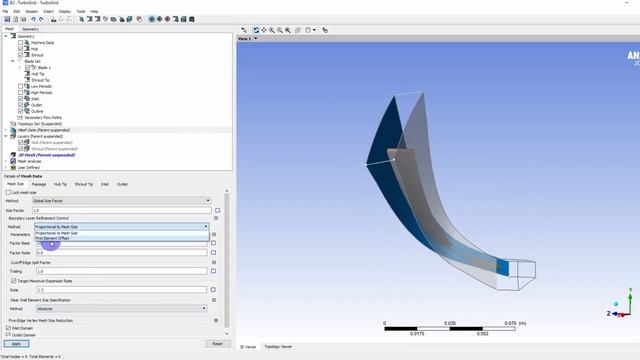The height and width of the screenshot is (360, 640).
Task: Switch to the Geometry tab
Action: [30, 29]
